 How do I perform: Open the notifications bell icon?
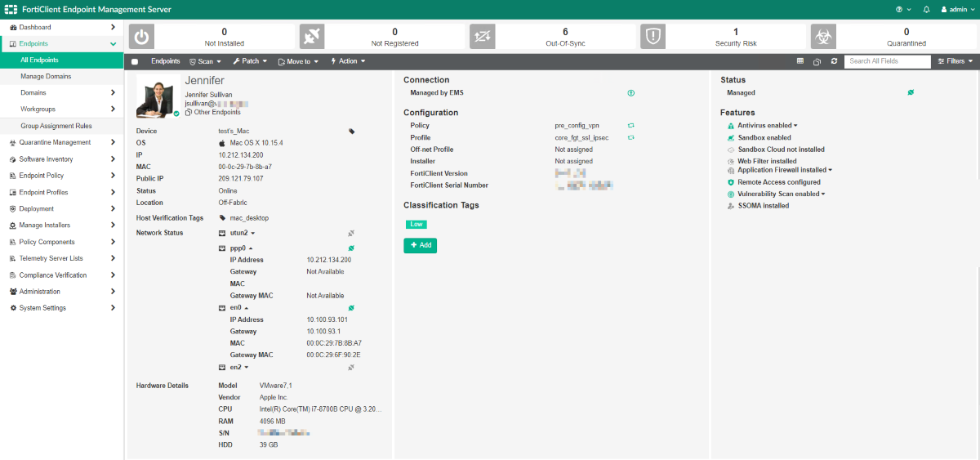point(926,10)
